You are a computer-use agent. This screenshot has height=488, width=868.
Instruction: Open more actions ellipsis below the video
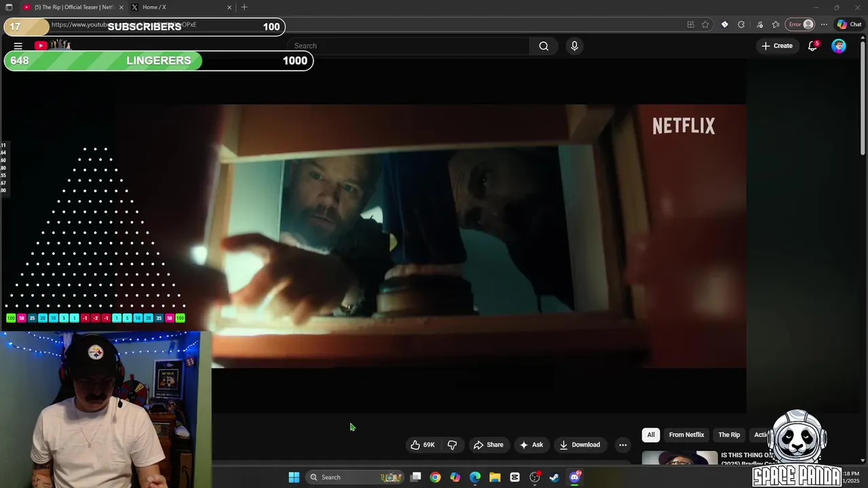coord(623,445)
